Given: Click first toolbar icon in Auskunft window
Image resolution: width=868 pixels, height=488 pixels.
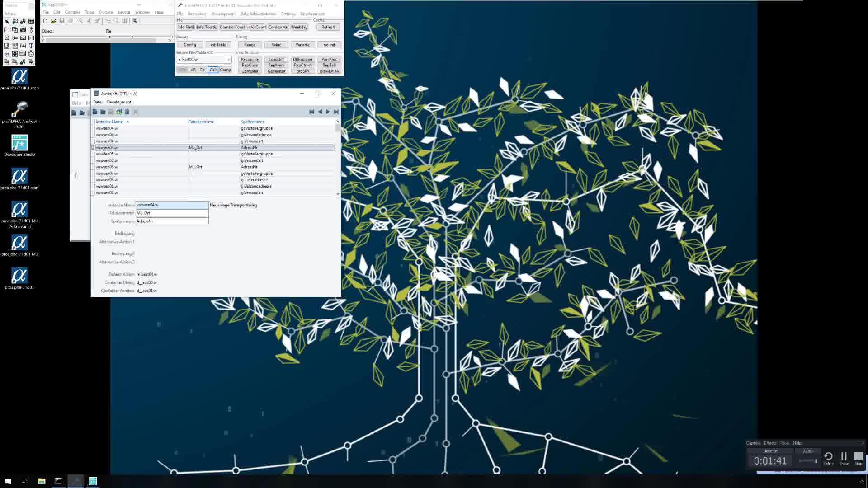Looking at the screenshot, I should (95, 112).
